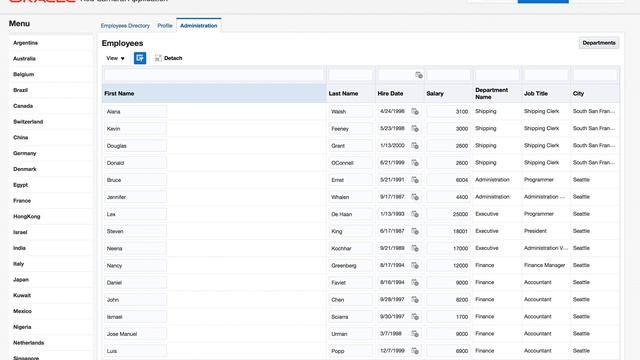This screenshot has width=640, height=360.
Task: Open date picker for Steven King
Action: [415, 231]
